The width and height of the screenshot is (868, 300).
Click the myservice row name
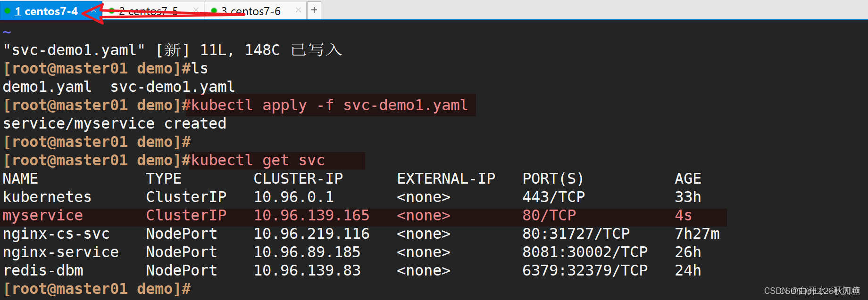click(43, 216)
